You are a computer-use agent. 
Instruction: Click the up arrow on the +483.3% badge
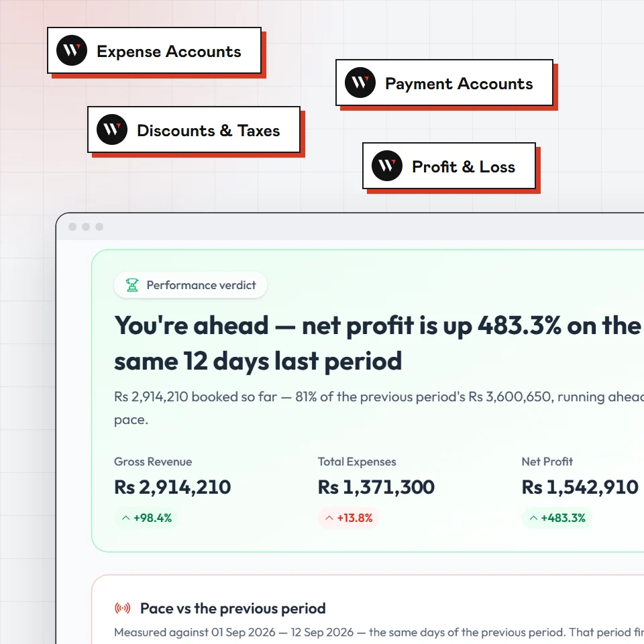(x=533, y=518)
